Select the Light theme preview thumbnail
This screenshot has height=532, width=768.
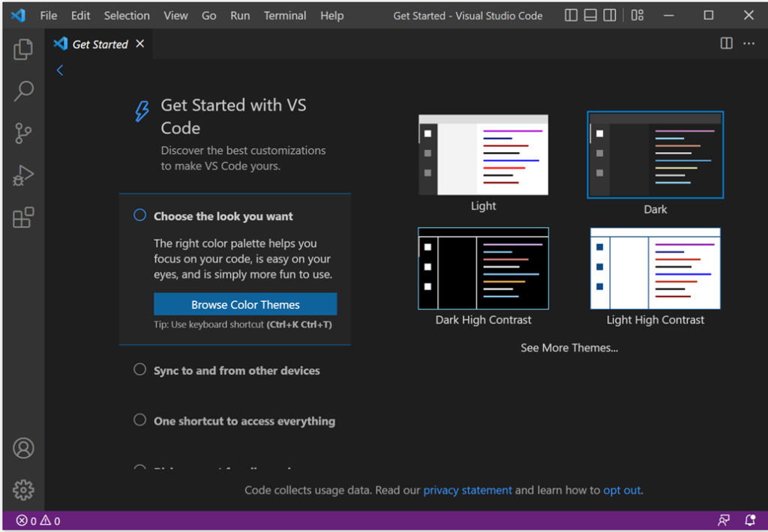[483, 154]
